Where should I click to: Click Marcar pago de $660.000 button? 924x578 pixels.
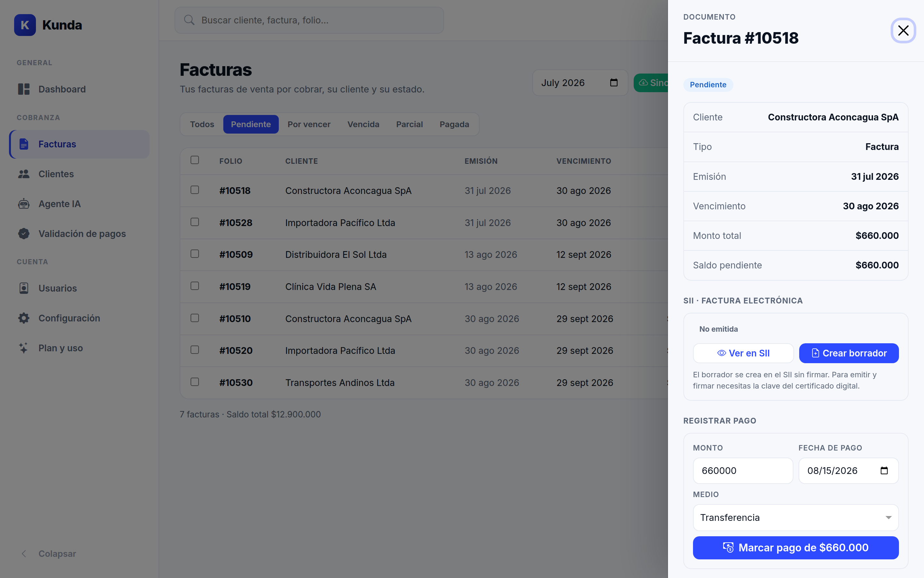point(796,548)
